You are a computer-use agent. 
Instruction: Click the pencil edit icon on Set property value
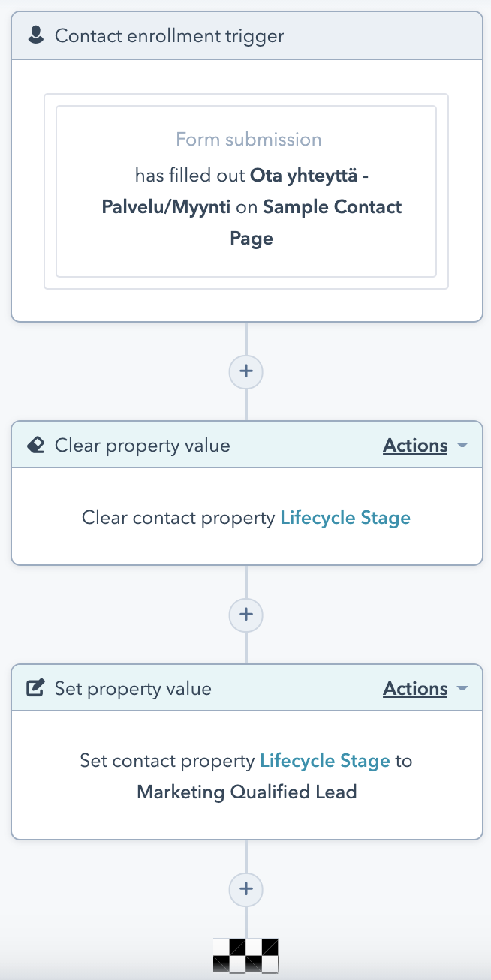pyautogui.click(x=35, y=688)
